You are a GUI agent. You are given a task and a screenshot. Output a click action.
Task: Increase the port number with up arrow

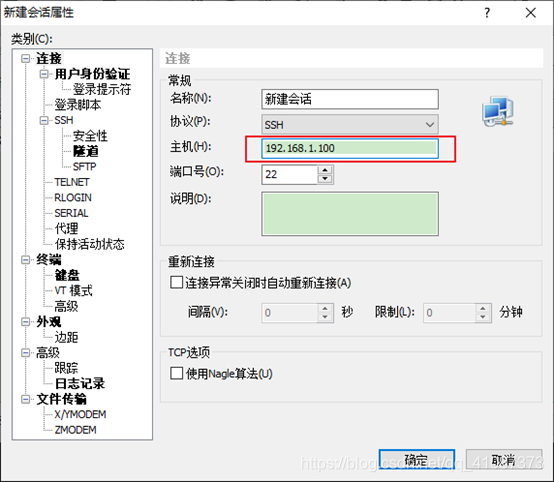325,170
